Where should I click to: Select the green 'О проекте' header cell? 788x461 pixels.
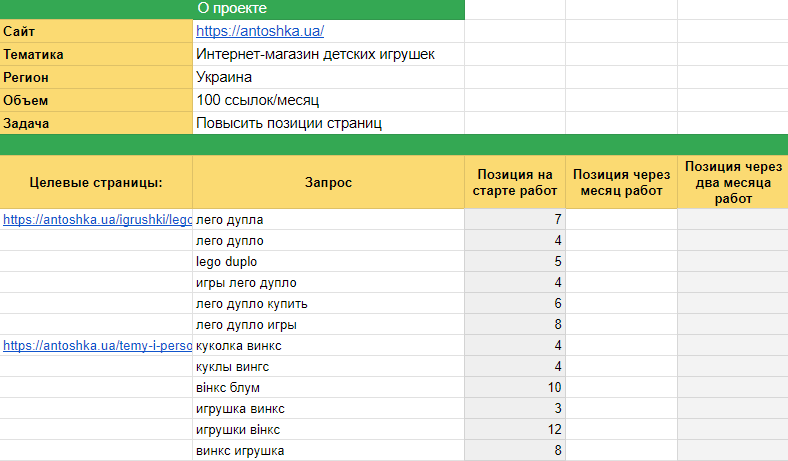[329, 9]
